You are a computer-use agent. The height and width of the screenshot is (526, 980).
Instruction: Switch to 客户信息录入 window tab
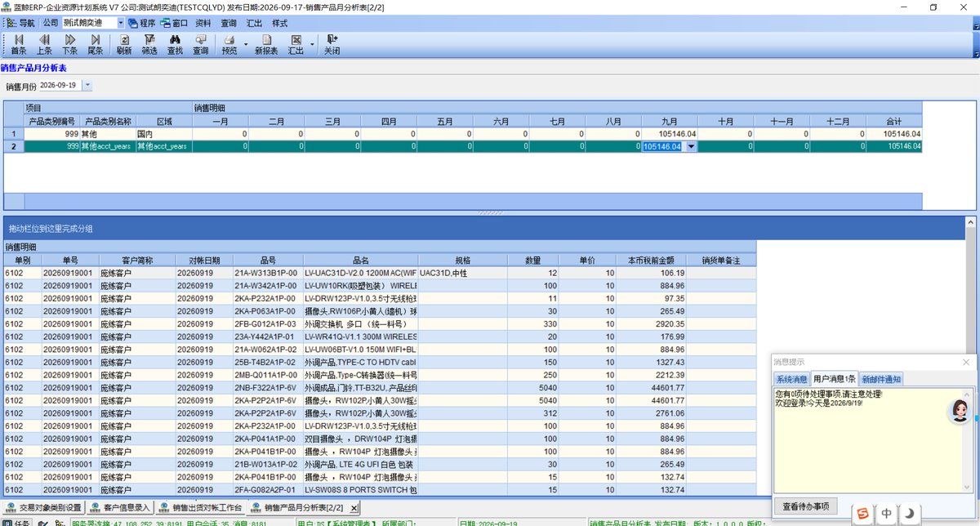pyautogui.click(x=122, y=508)
